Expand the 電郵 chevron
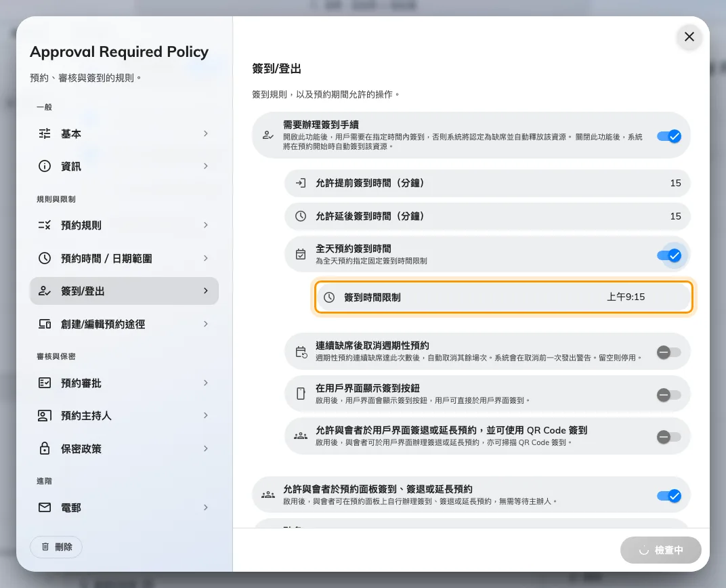The height and width of the screenshot is (588, 726). tap(206, 507)
